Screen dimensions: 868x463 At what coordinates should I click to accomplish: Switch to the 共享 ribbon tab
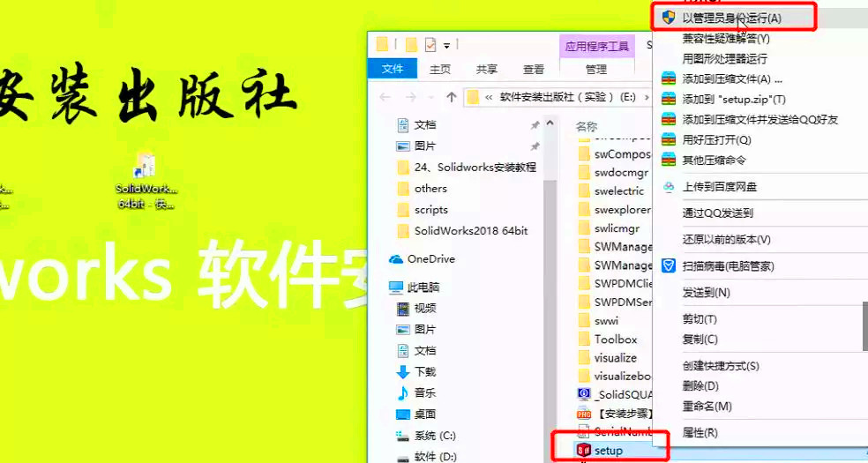[487, 69]
